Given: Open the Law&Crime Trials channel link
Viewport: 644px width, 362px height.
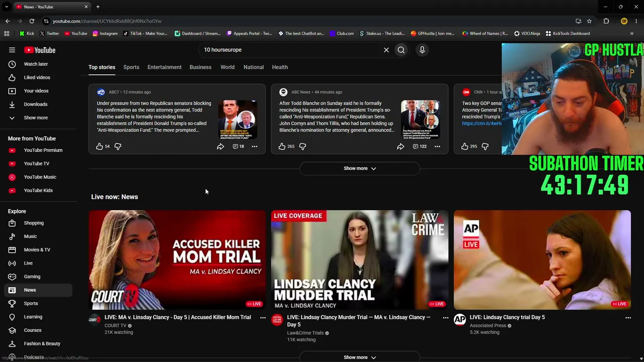Looking at the screenshot, I should 305,333.
